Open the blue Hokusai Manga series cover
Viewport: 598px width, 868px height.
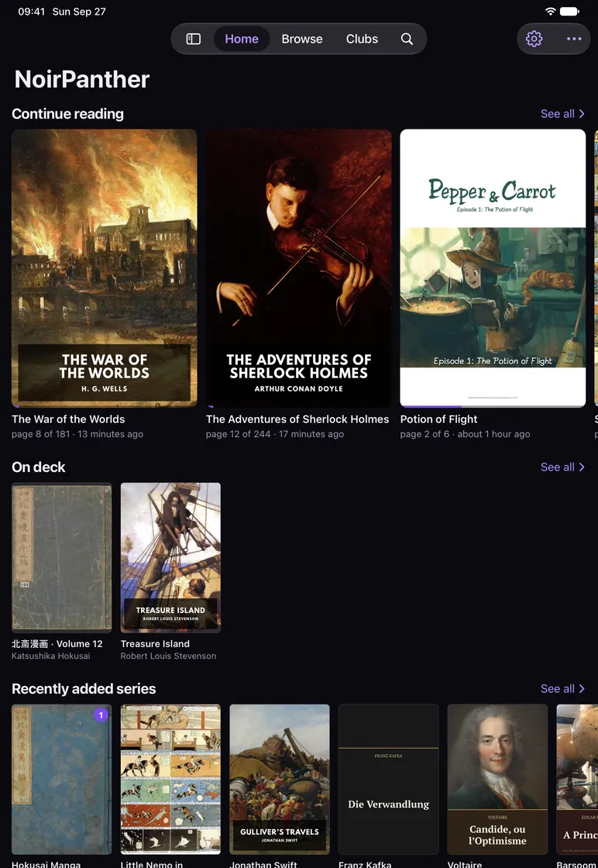click(x=61, y=780)
